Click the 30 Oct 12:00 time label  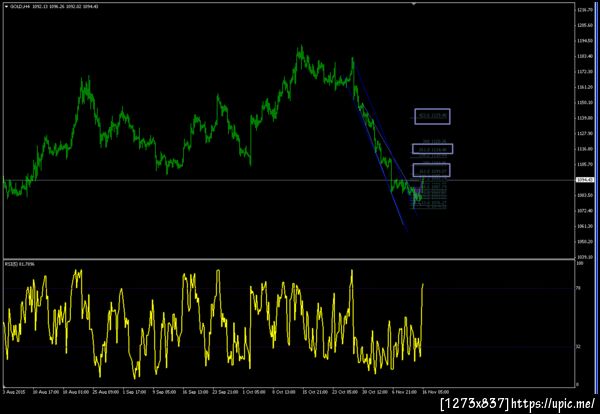[x=375, y=392]
